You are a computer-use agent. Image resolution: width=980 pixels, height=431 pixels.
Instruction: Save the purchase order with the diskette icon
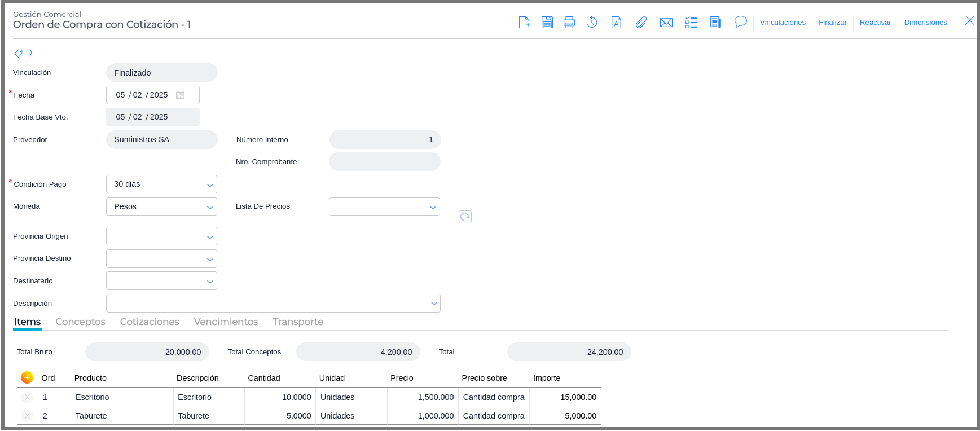547,23
